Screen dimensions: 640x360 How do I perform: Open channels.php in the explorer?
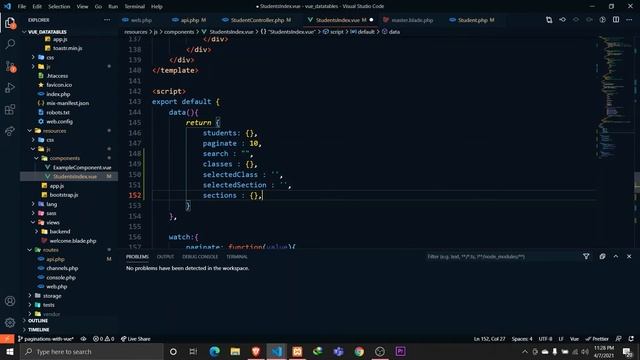tap(62, 268)
